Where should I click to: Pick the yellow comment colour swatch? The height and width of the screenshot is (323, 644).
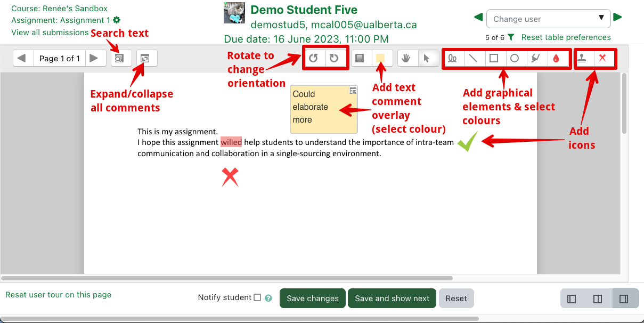point(381,58)
